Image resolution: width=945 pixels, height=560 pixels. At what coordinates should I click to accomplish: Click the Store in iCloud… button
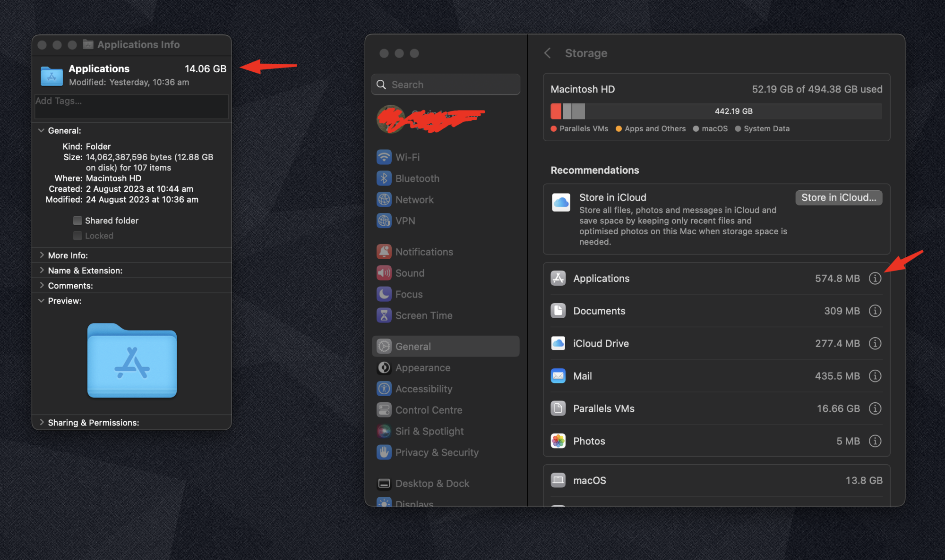[x=839, y=198]
